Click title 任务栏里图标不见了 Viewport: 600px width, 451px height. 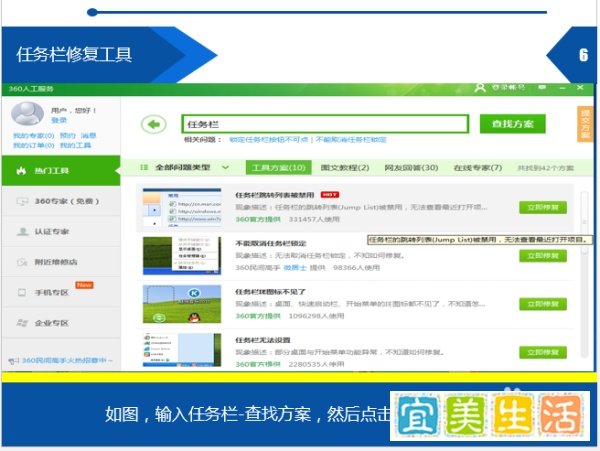point(270,292)
